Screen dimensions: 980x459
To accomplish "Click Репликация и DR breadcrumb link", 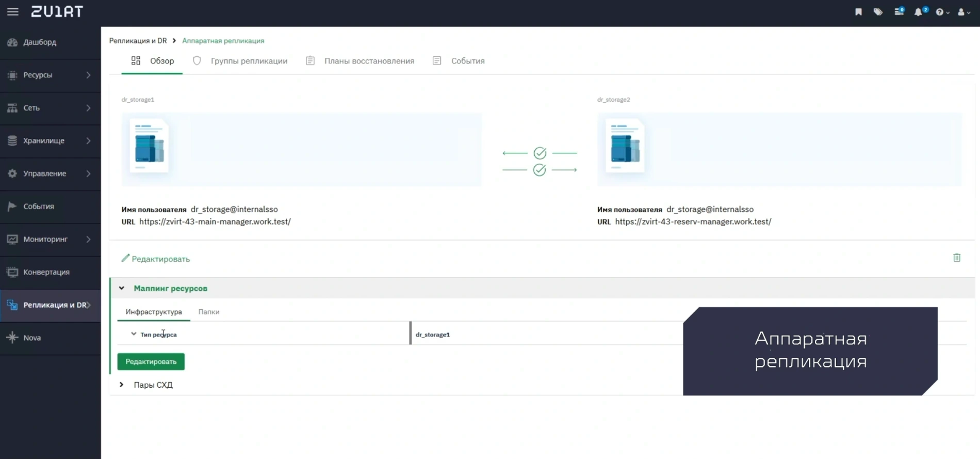I will (x=138, y=41).
